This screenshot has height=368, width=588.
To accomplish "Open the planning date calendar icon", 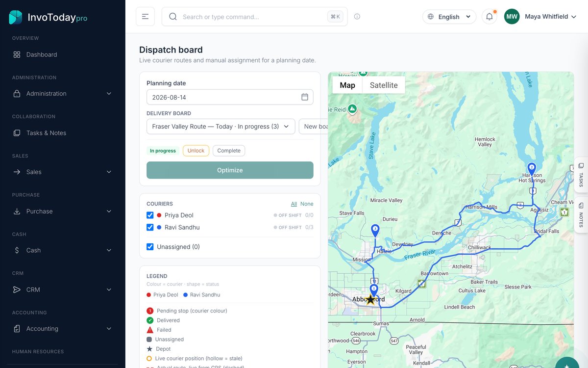I will click(305, 97).
